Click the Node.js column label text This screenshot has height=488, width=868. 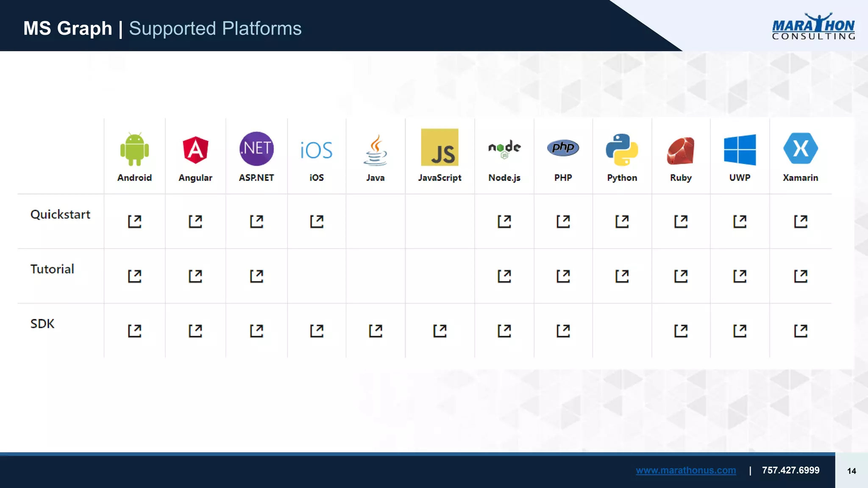504,178
